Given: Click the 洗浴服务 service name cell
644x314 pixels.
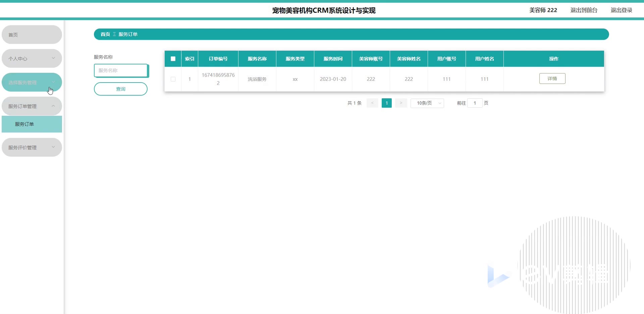Looking at the screenshot, I should coord(257,79).
